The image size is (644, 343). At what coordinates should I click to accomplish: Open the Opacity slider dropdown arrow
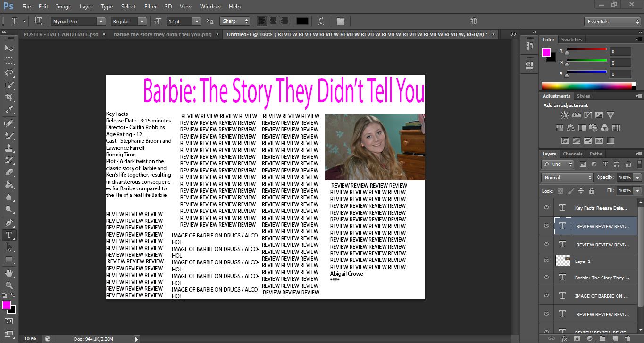(637, 178)
